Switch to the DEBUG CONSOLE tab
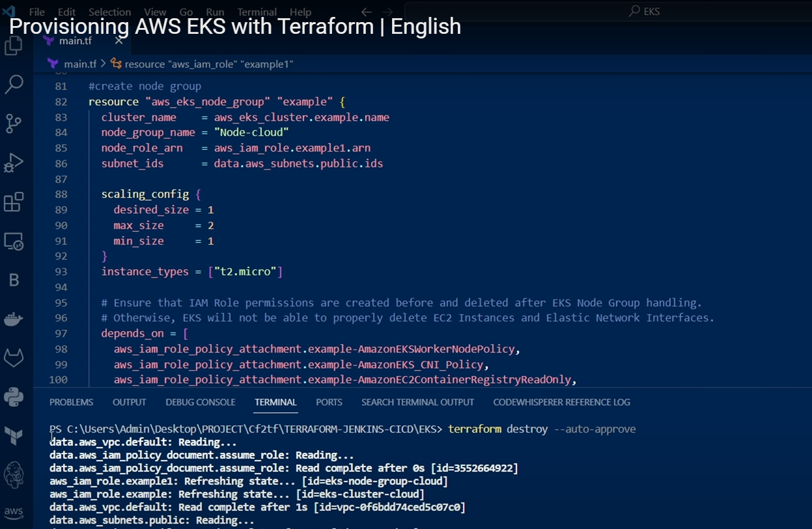Image resolution: width=812 pixels, height=529 pixels. [201, 402]
